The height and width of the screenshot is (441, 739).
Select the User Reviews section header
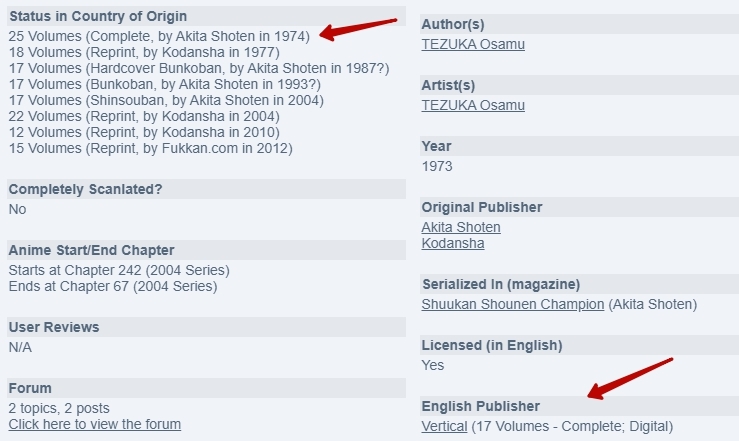pos(54,327)
